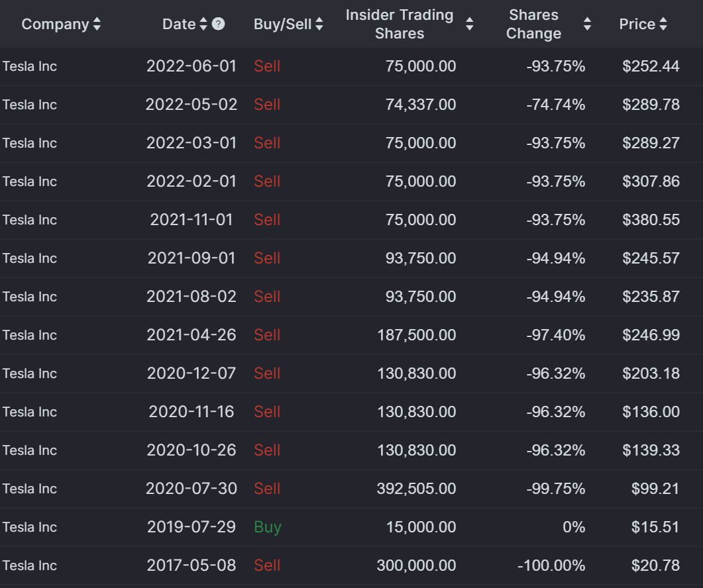Click Tesla Inc in the 2017-05-08 row

point(30,565)
